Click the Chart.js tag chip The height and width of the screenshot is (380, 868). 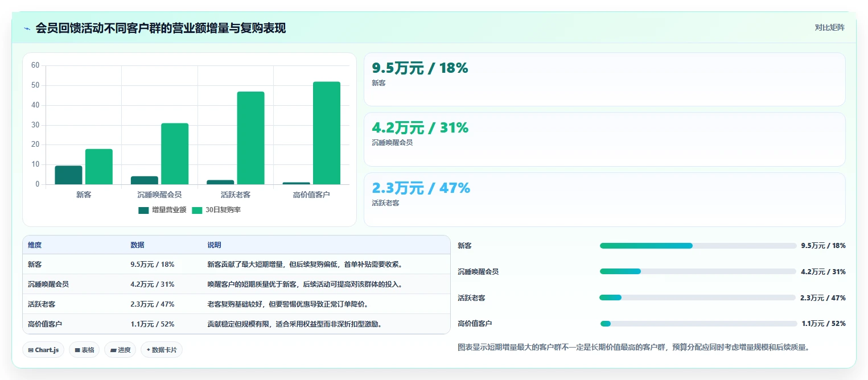pyautogui.click(x=43, y=350)
